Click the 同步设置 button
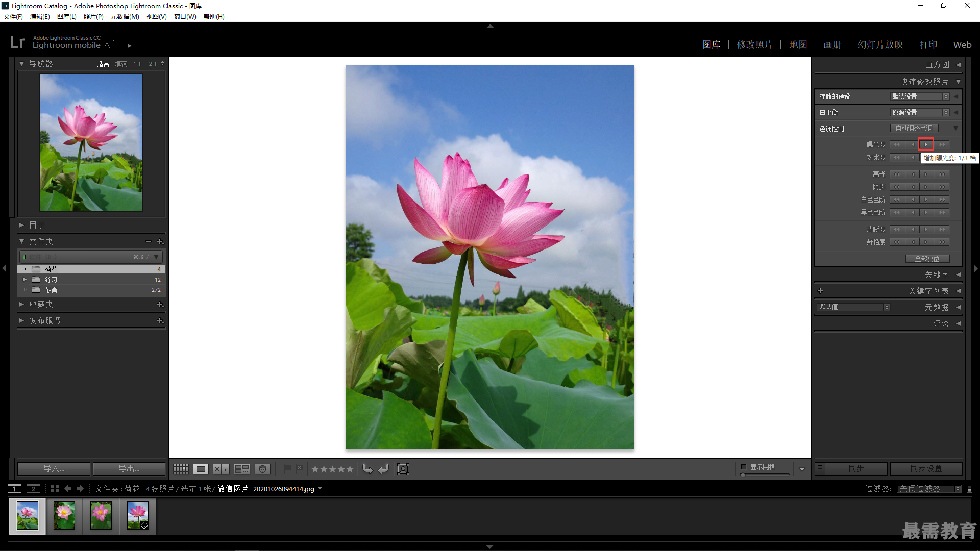This screenshot has height=551, width=980. coord(926,468)
